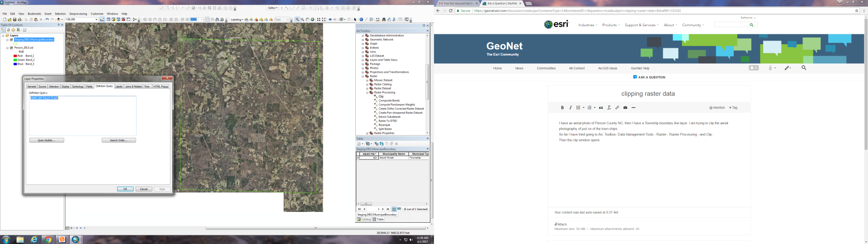
Task: Open Chrome from the taskbar
Action: point(48,239)
